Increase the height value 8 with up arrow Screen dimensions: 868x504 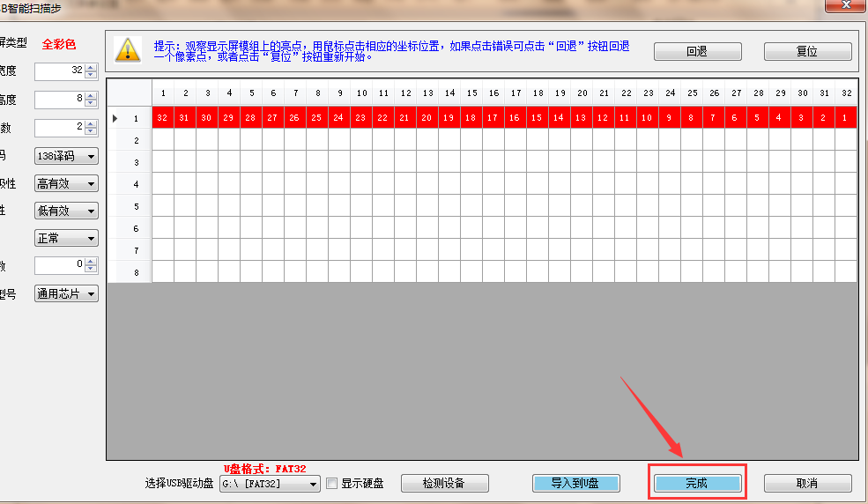91,95
